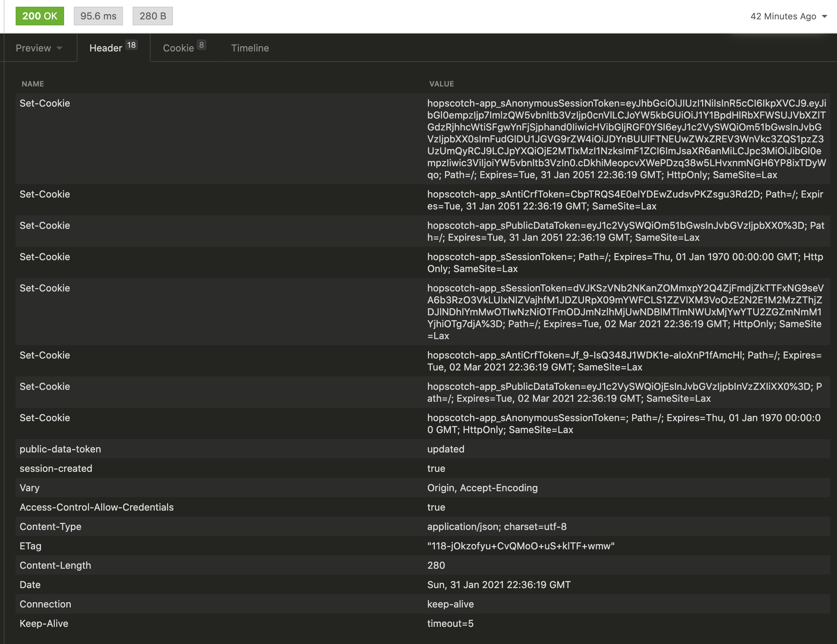Select the Date header value
Viewport: 837px width, 644px height.
[x=499, y=585]
